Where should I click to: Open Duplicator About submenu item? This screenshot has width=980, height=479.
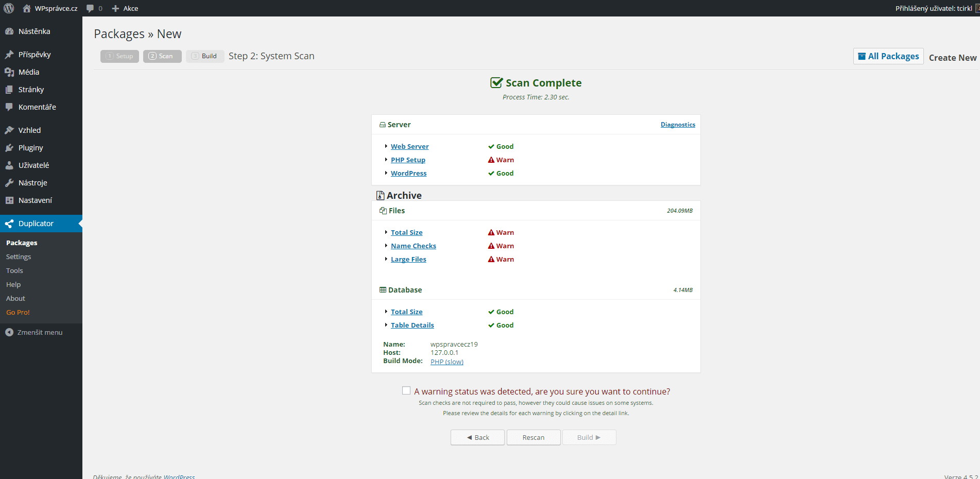click(15, 298)
